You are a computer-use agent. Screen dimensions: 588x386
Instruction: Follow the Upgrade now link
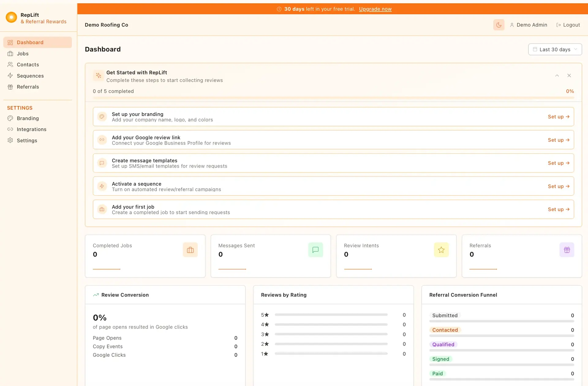tap(375, 9)
